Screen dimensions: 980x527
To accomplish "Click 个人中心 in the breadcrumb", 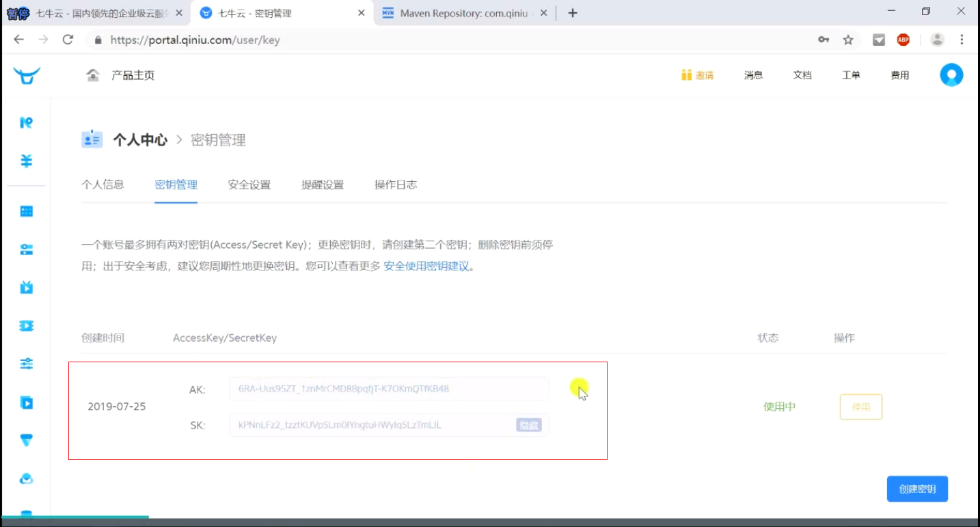I will (140, 140).
